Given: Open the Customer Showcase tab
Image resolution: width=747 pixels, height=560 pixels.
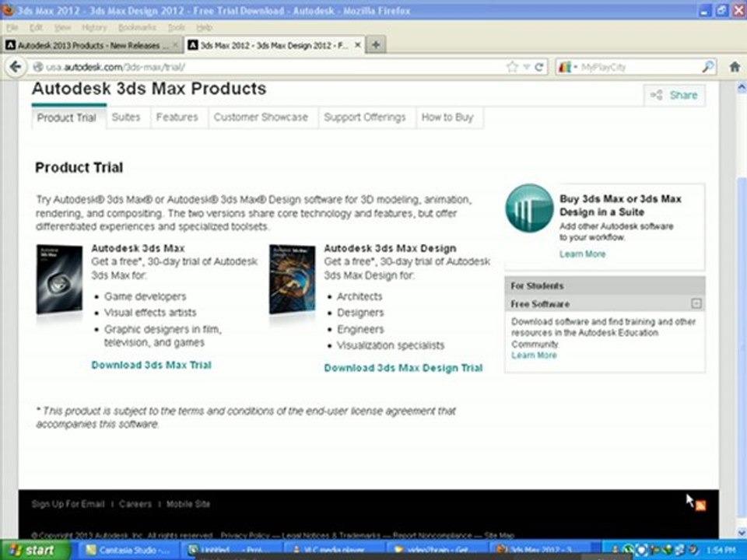Looking at the screenshot, I should pos(261,117).
